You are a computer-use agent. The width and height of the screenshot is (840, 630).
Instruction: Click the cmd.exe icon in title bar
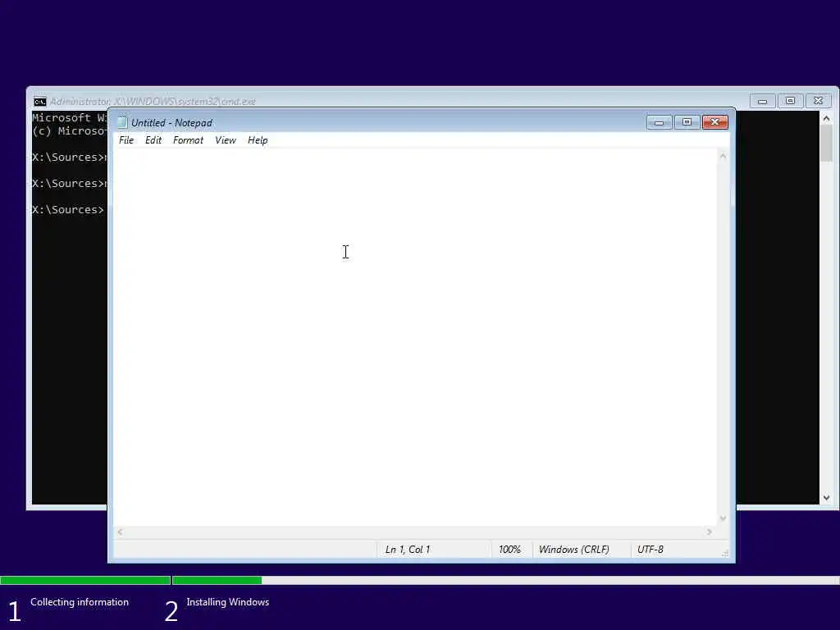[x=40, y=101]
